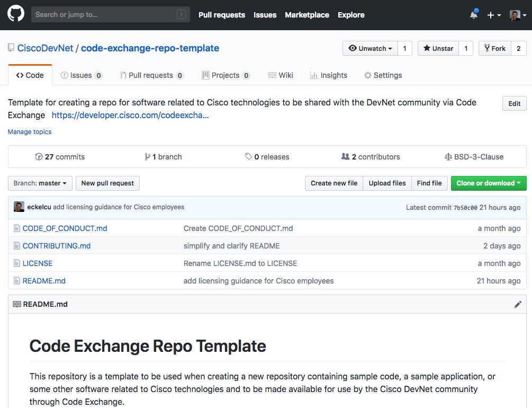Click the file icon for LICENSE
This screenshot has height=408, width=532.
point(16,263)
